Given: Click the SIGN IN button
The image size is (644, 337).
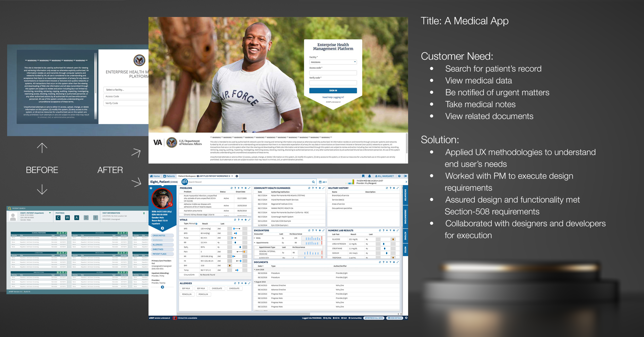Looking at the screenshot, I should click(333, 91).
